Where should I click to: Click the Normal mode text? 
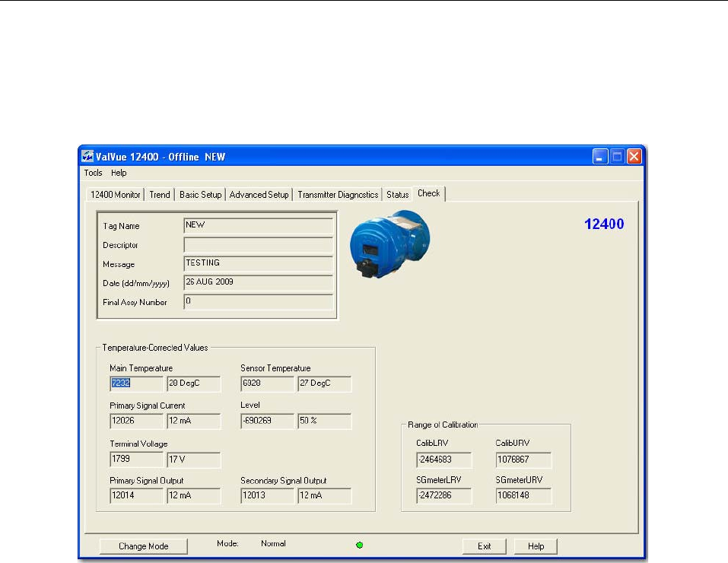(x=273, y=543)
